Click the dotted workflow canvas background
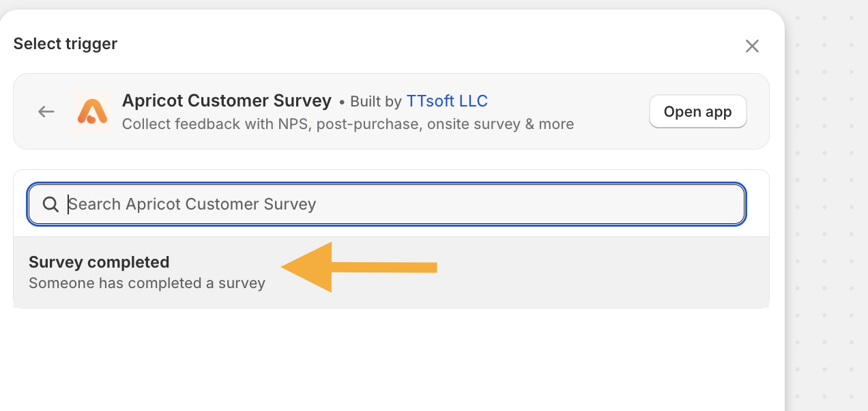Screen dimensions: 868x411 [x=826, y=205]
